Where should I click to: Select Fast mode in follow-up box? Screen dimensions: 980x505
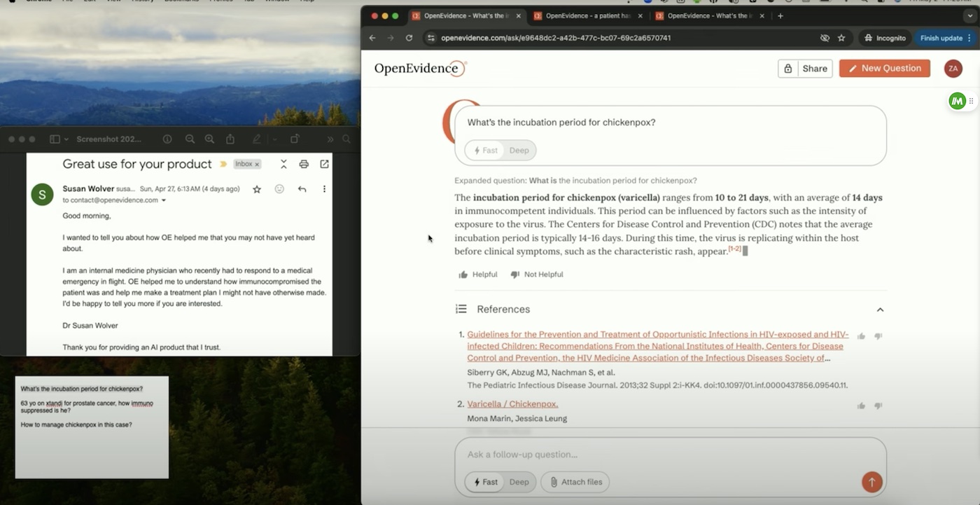(x=485, y=482)
